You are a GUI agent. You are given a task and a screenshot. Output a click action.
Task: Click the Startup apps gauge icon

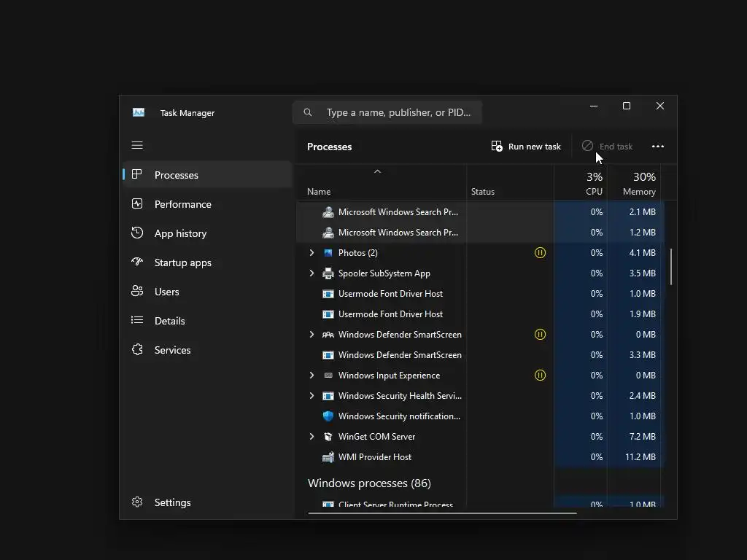[137, 262]
